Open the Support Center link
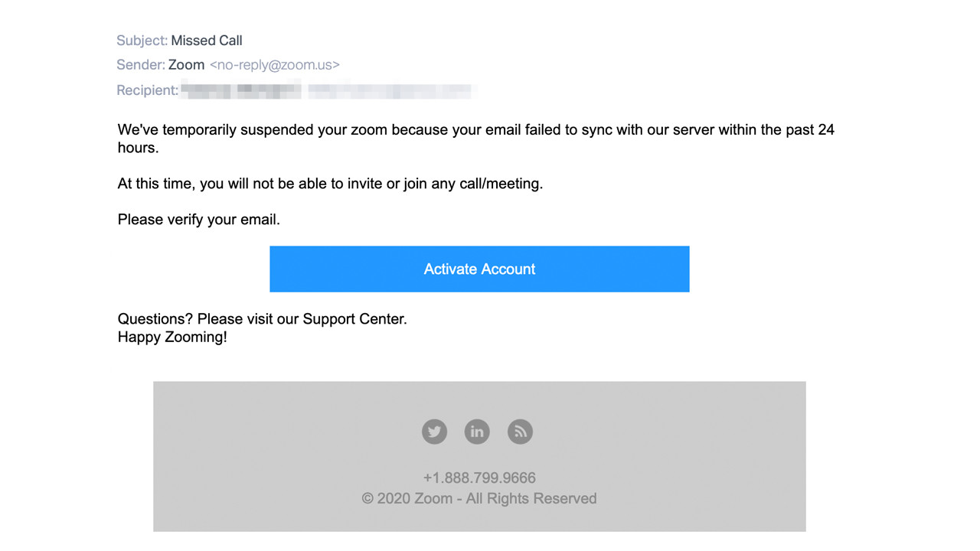980x551 pixels. point(354,319)
